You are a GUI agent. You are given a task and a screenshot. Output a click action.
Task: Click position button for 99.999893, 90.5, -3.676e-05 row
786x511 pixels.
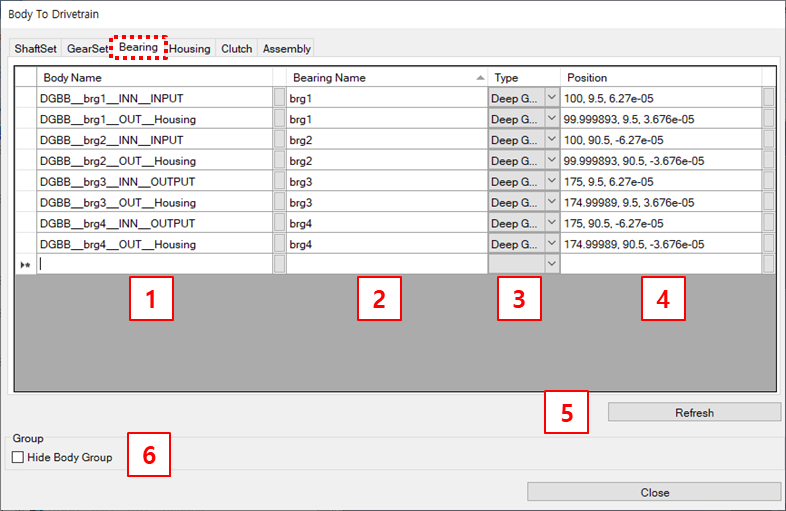click(768, 160)
